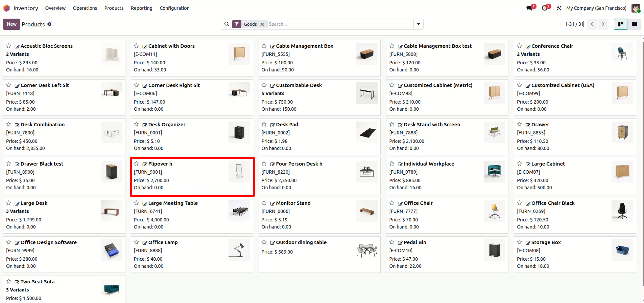Click the Drawer product thumbnail image
644x303 pixels.
[x=622, y=132]
